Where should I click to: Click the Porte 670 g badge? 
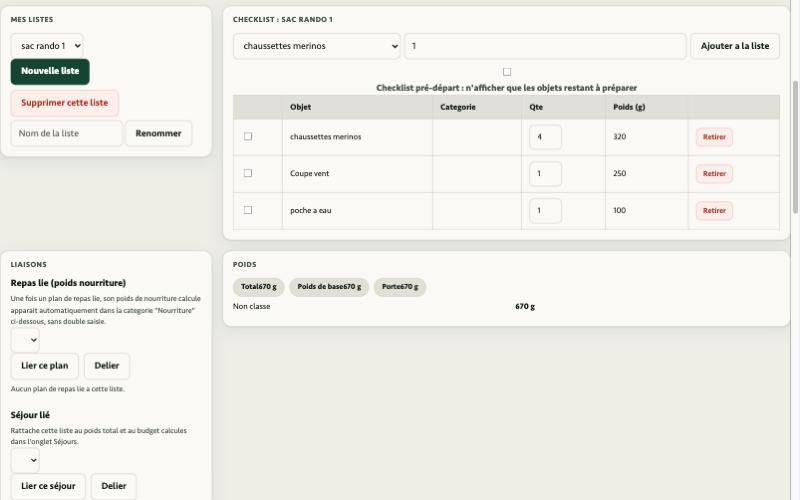[x=400, y=287]
